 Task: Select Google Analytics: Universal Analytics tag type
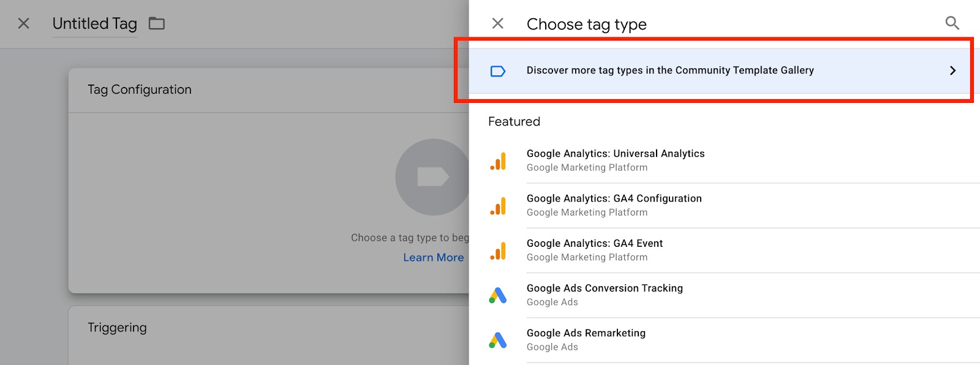point(615,154)
